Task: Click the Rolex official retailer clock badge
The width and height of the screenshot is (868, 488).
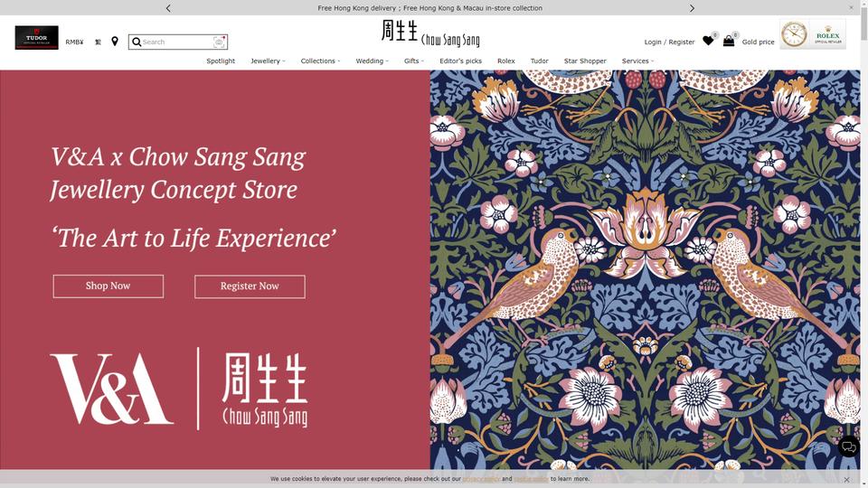Action: 813,34
